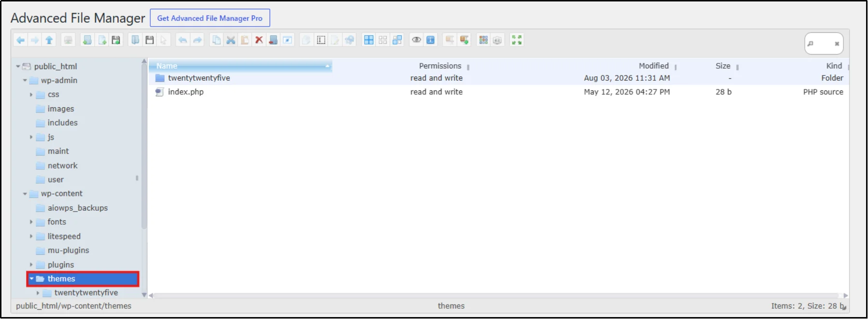Expand the js folder arrow

pyautogui.click(x=31, y=137)
